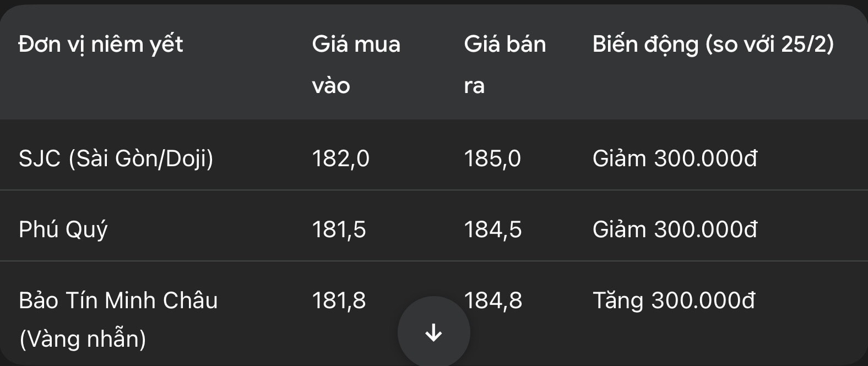The width and height of the screenshot is (868, 366).
Task: Click SJC sell price 185,0
Action: pos(492,159)
